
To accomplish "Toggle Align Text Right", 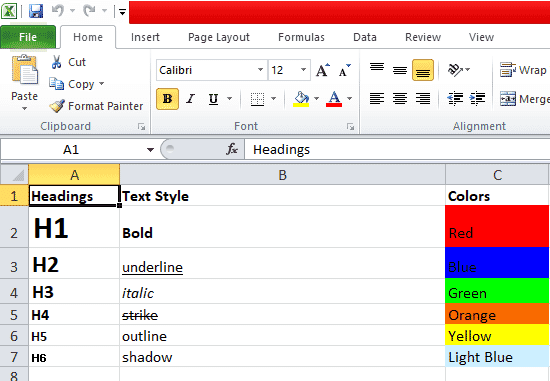I will click(x=423, y=99).
